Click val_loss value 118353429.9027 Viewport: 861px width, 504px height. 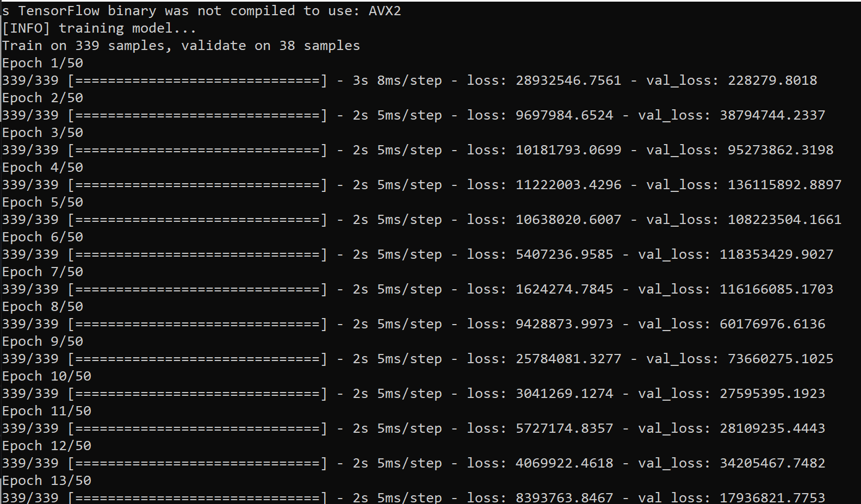[777, 254]
